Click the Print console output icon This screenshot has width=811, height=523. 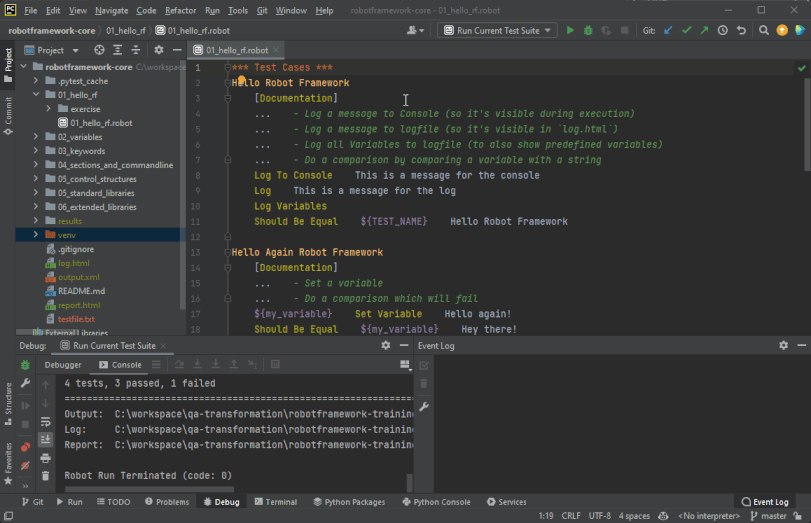coord(45,458)
